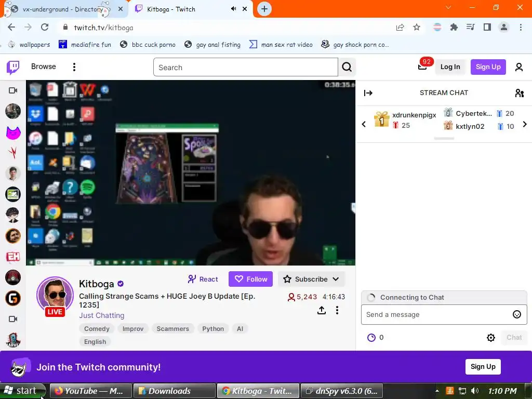532x399 pixels.
Task: Select the Python tag
Action: (x=212, y=329)
